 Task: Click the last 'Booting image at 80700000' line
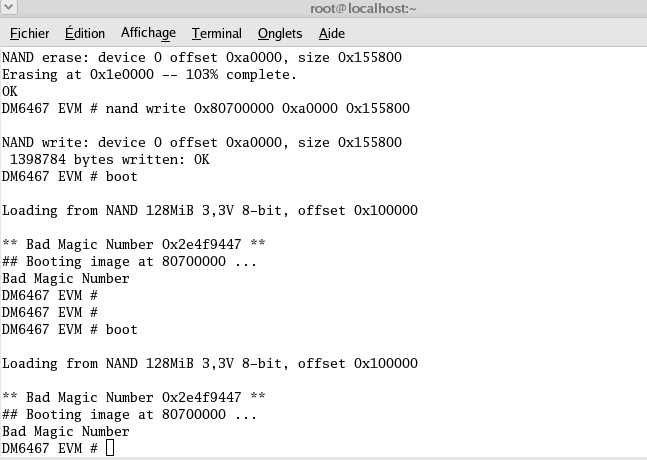pyautogui.click(x=129, y=414)
